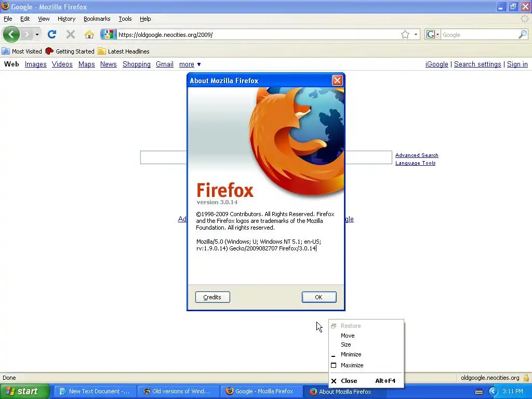Click the Web label in the Google bar

coord(11,64)
